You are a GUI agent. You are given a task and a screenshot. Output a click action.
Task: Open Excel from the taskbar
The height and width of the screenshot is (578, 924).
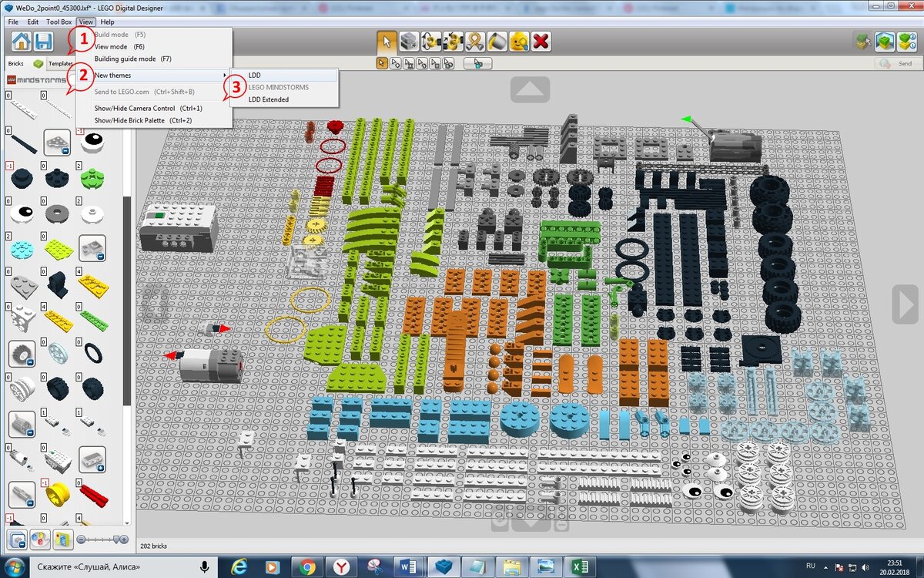[x=581, y=567]
